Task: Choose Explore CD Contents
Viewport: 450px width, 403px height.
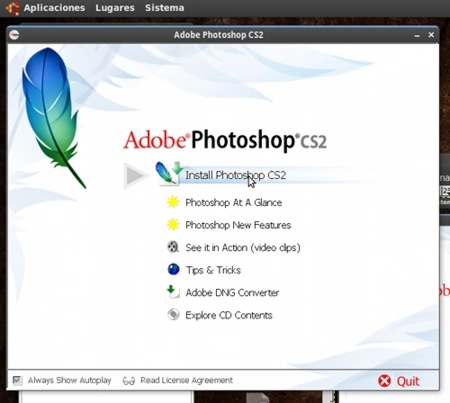Action: 229,315
